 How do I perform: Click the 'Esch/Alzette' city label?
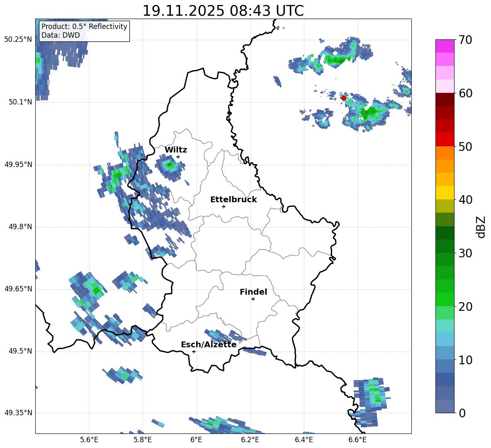[x=209, y=344]
